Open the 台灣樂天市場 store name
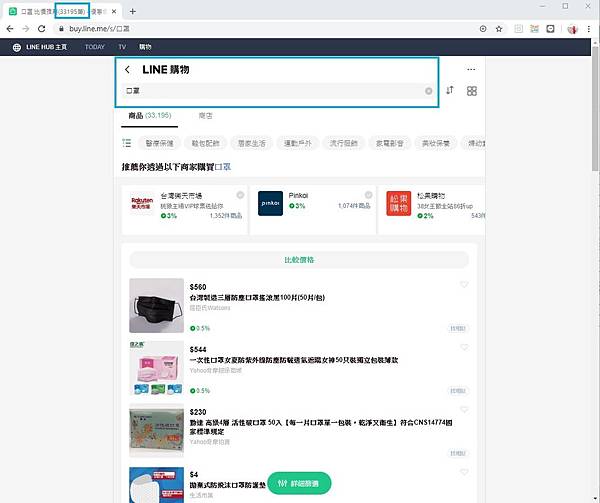600x503 pixels. pos(181,195)
